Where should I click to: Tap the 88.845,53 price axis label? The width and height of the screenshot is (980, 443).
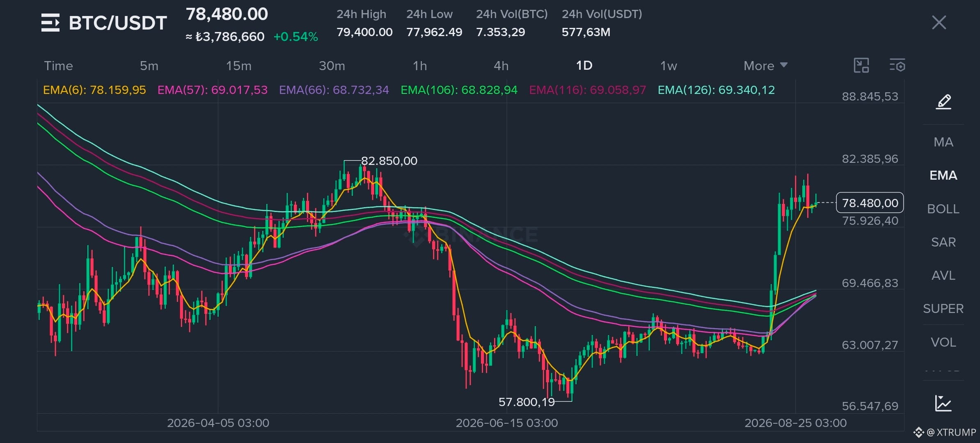(870, 97)
